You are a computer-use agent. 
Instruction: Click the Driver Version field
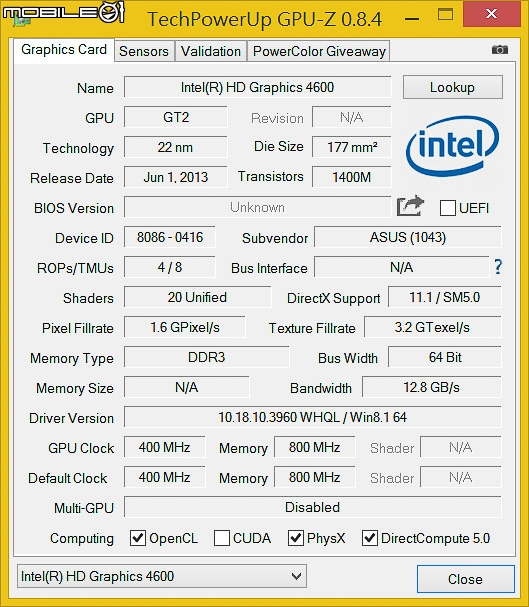pos(313,417)
